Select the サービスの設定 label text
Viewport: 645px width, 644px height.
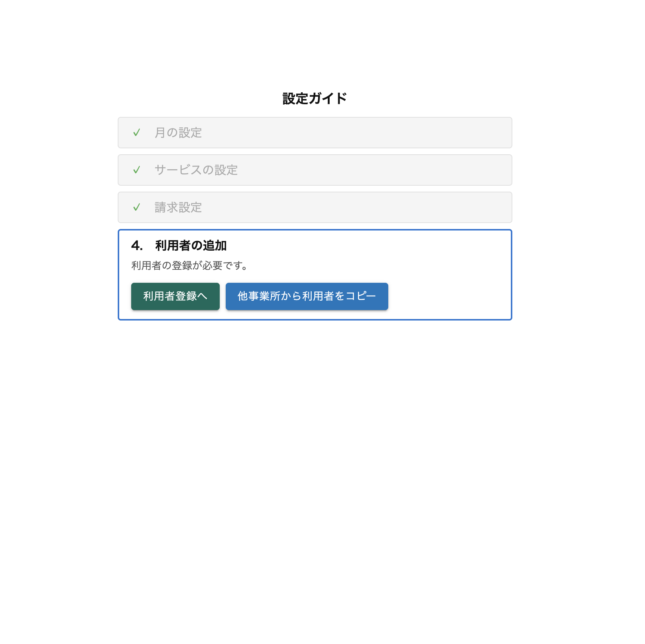(196, 170)
